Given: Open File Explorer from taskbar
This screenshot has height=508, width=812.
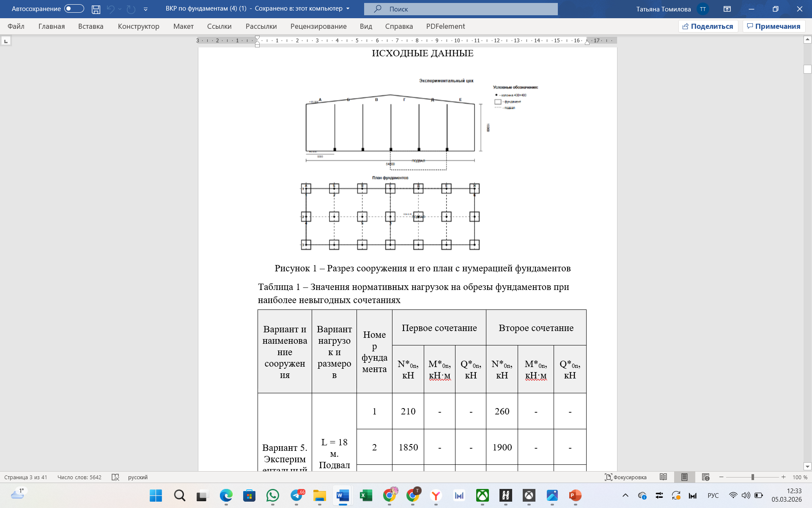Looking at the screenshot, I should (320, 495).
